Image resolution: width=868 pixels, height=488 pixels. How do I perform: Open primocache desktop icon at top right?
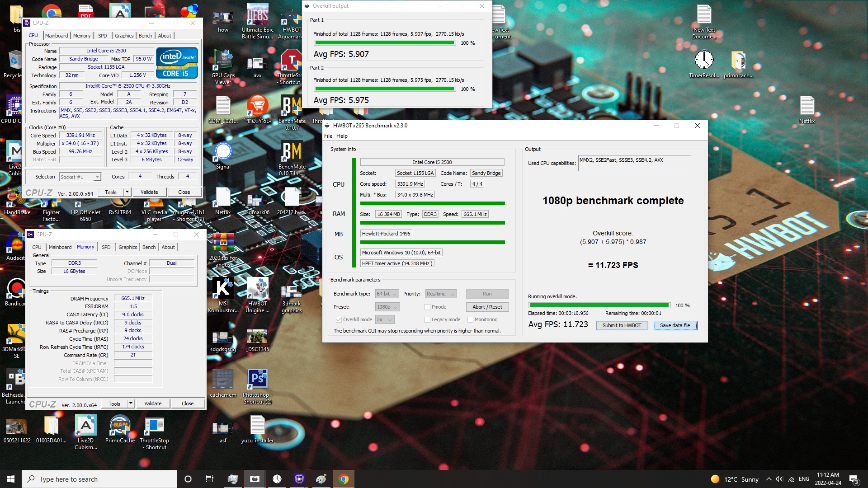(738, 64)
